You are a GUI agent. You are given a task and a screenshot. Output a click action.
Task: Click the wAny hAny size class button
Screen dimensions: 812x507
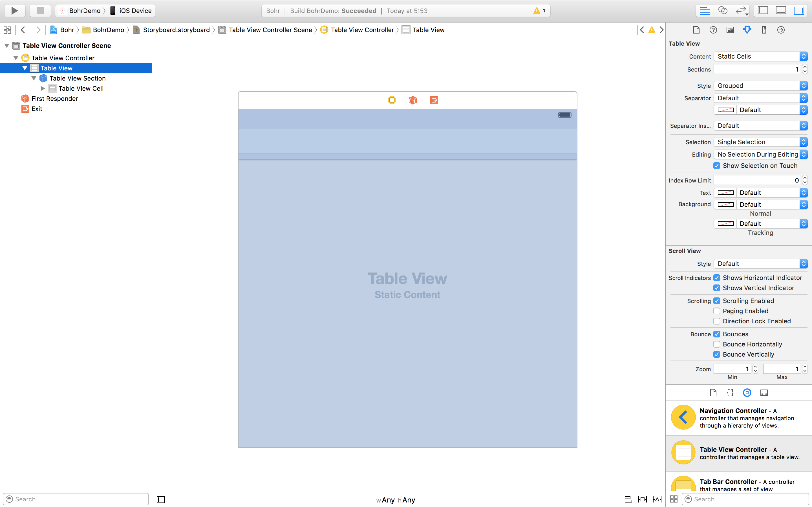click(396, 500)
